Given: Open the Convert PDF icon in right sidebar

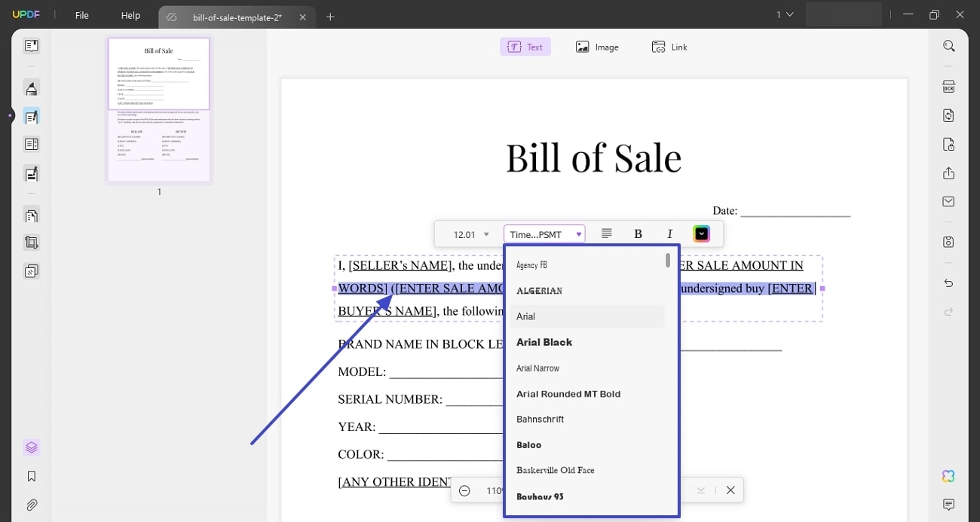Looking at the screenshot, I should coord(948,115).
